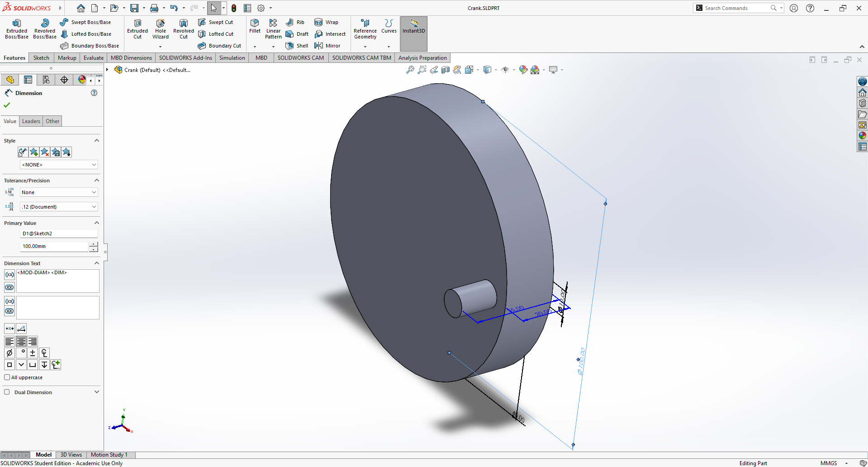This screenshot has width=868, height=467.
Task: Open the Wrap tool
Action: (326, 22)
